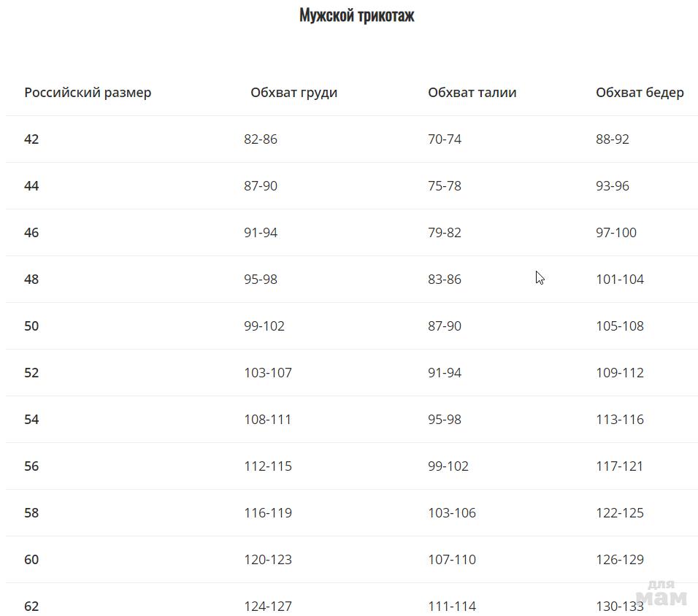Screen dimensions: 698x616
Task: Select chest value 112-115 for size 56
Action: [x=268, y=466]
